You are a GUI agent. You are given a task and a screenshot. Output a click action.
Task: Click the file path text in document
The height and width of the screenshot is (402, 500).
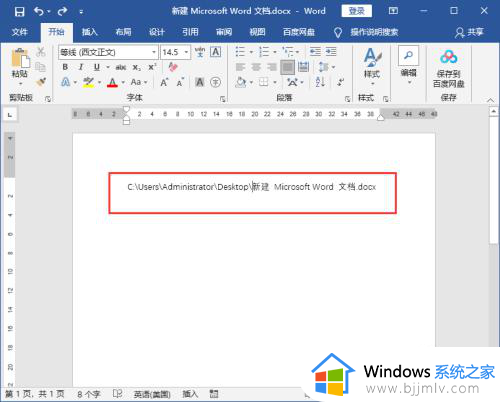252,187
